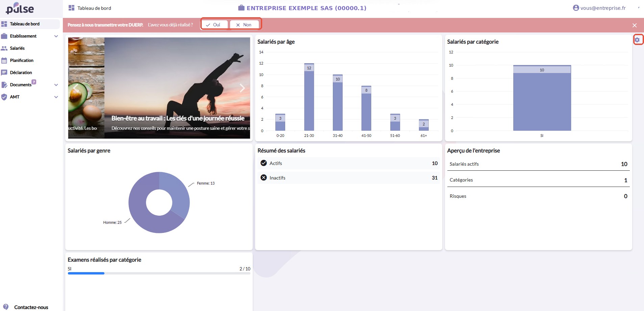Open Tableau de bord in sidebar
The image size is (644, 311).
(x=30, y=24)
